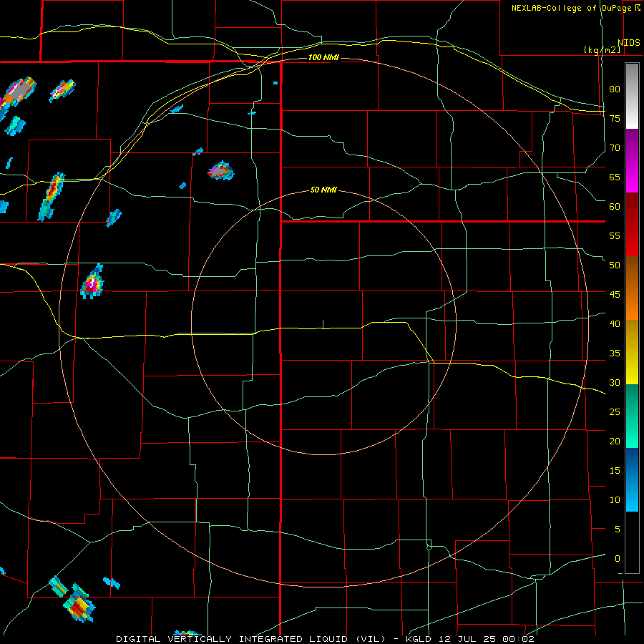Pick the green segment of the color bar
This screenshot has width=644, height=644.
[x=632, y=416]
